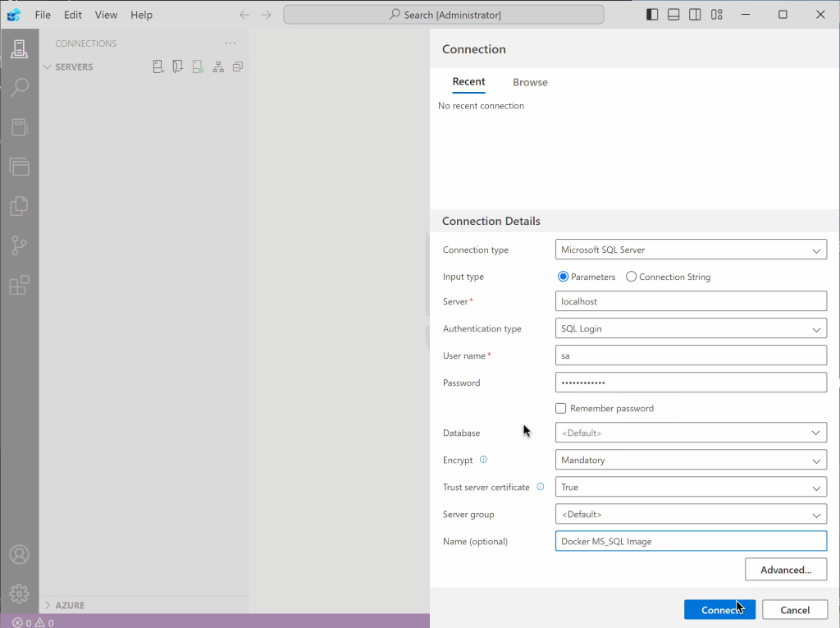Open the Connection type dropdown
The height and width of the screenshot is (628, 840).
click(691, 250)
